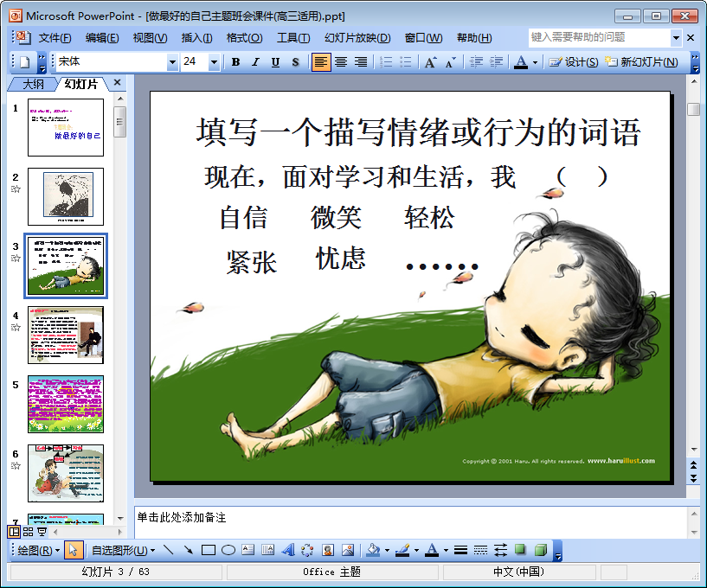Viewport: 707px width, 588px height.
Task: Start slide show from current slide
Action: (42, 532)
